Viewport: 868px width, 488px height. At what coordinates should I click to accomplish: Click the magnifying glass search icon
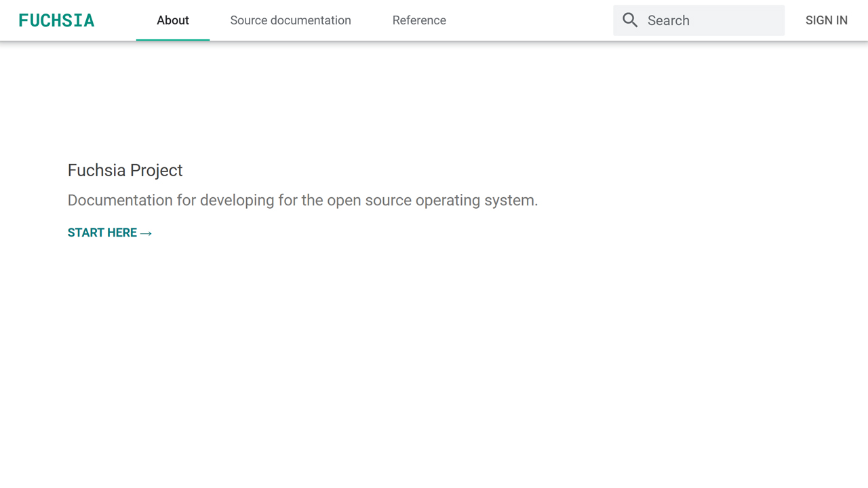[630, 20]
